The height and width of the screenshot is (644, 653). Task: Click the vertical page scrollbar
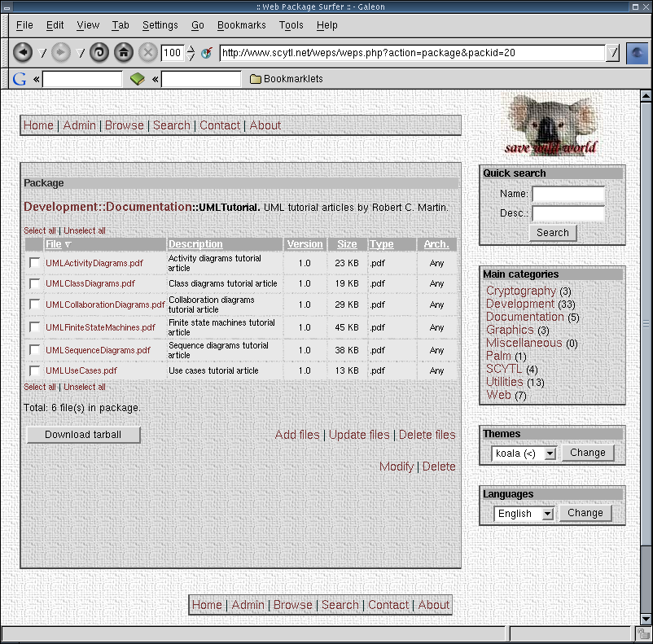[x=646, y=326]
